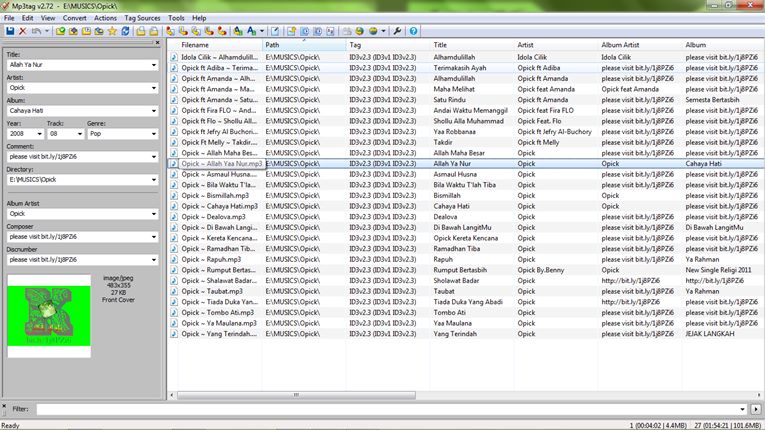Image resolution: width=765 pixels, height=430 pixels.
Task: Select the 'Opick ~ Dealova.mp3' file
Action: [214, 217]
